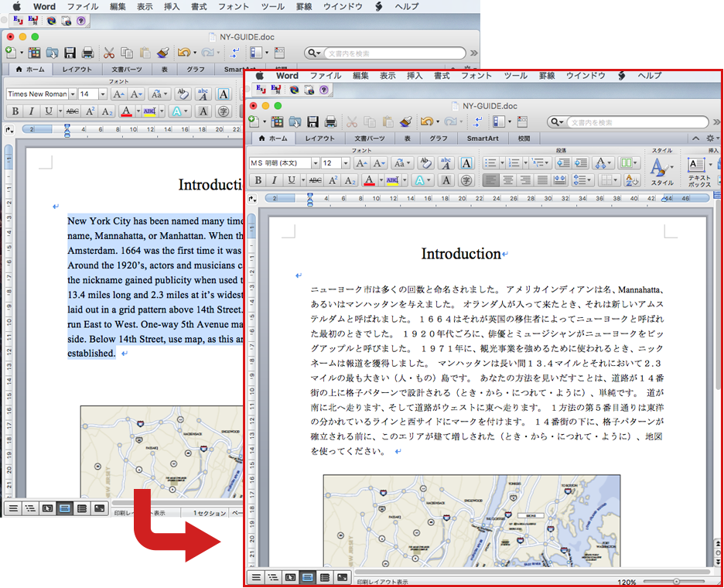
Task: Click Open folder icon in right window
Action: coord(295,122)
